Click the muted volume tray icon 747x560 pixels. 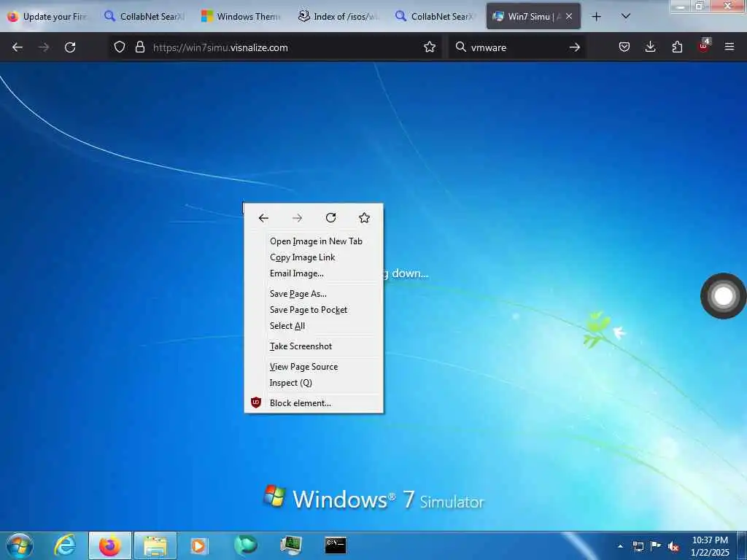tap(673, 546)
